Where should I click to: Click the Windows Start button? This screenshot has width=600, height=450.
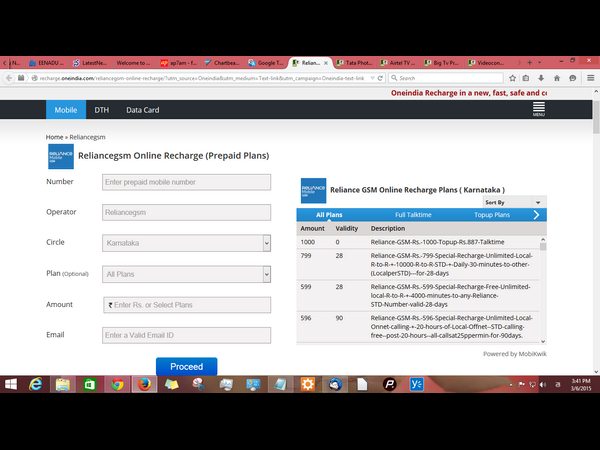point(10,384)
